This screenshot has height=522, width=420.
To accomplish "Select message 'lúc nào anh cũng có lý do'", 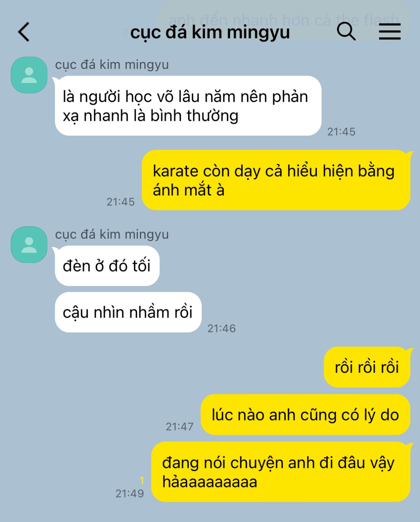I will (305, 415).
